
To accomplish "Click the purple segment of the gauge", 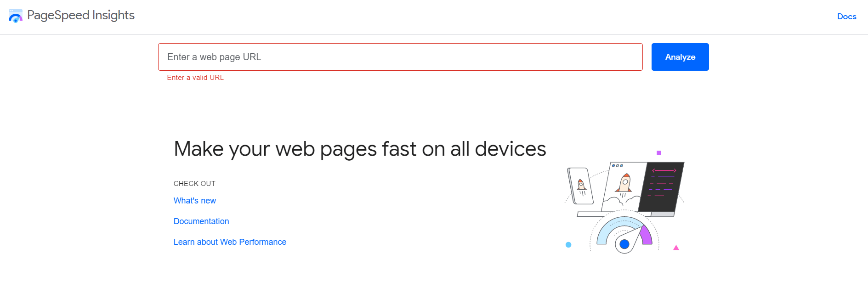I will [x=646, y=235].
